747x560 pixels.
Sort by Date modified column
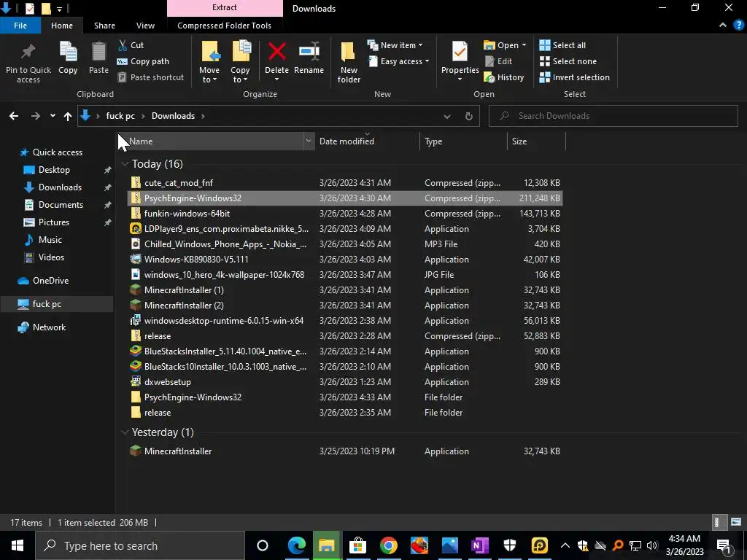(368, 141)
